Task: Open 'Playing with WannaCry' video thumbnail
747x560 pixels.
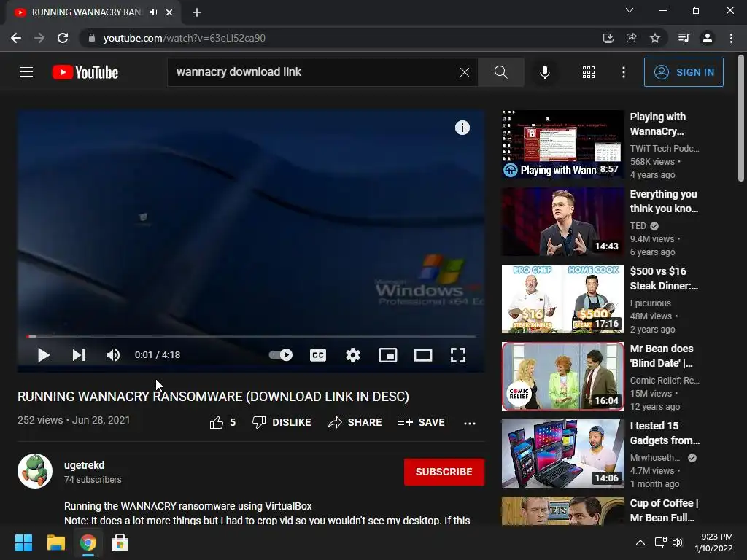Action: 562,144
